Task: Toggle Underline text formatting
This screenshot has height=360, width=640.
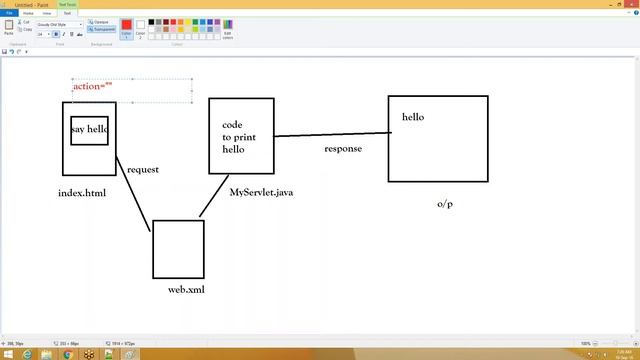Action: (x=71, y=34)
